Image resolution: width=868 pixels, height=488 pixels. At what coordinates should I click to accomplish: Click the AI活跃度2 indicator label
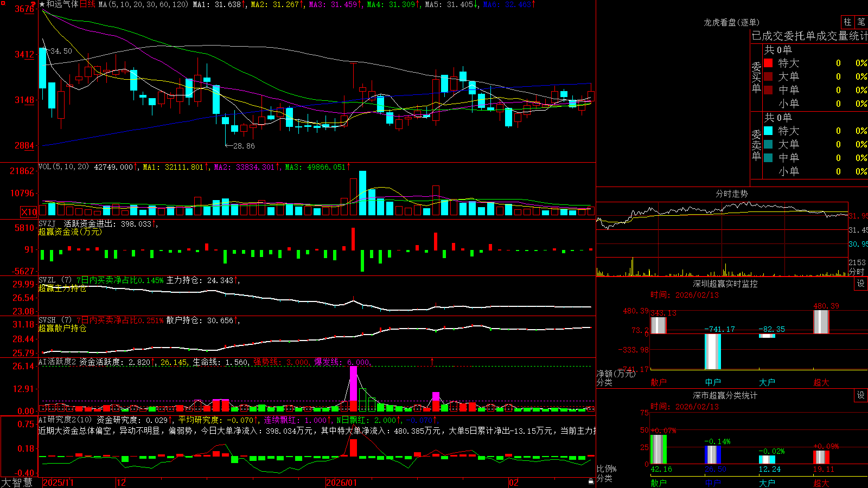tap(58, 362)
